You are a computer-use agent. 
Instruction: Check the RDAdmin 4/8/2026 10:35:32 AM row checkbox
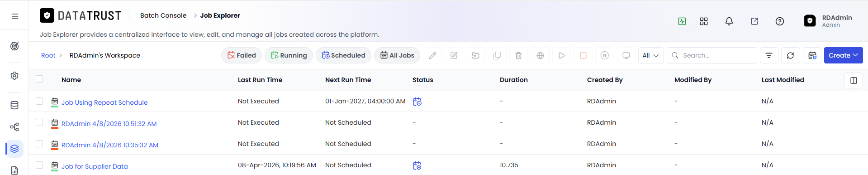coord(39,144)
